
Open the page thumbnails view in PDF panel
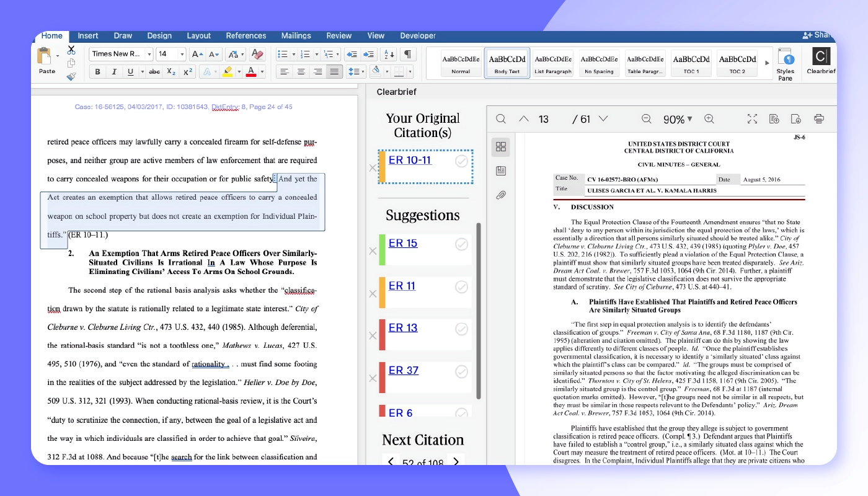coord(501,147)
